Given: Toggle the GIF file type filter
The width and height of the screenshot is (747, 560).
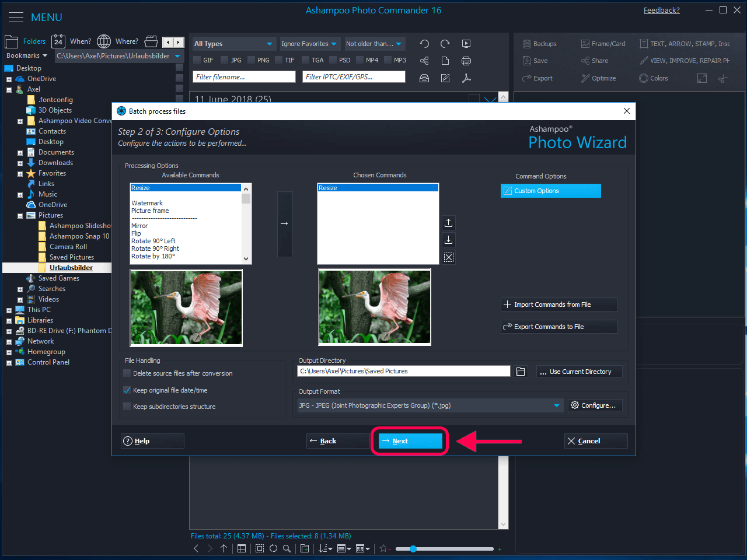Looking at the screenshot, I should click(197, 60).
